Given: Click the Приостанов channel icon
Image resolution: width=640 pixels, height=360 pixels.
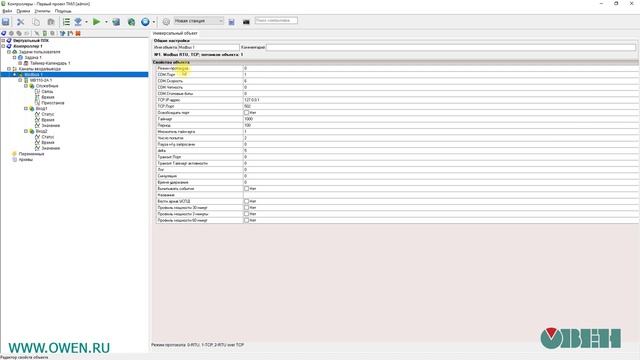Looking at the screenshot, I should coord(38,103).
